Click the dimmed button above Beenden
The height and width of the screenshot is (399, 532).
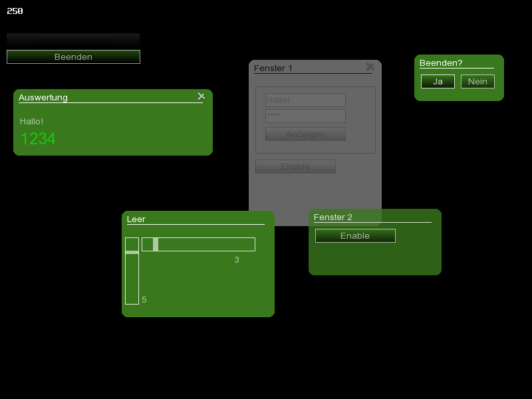click(73, 39)
